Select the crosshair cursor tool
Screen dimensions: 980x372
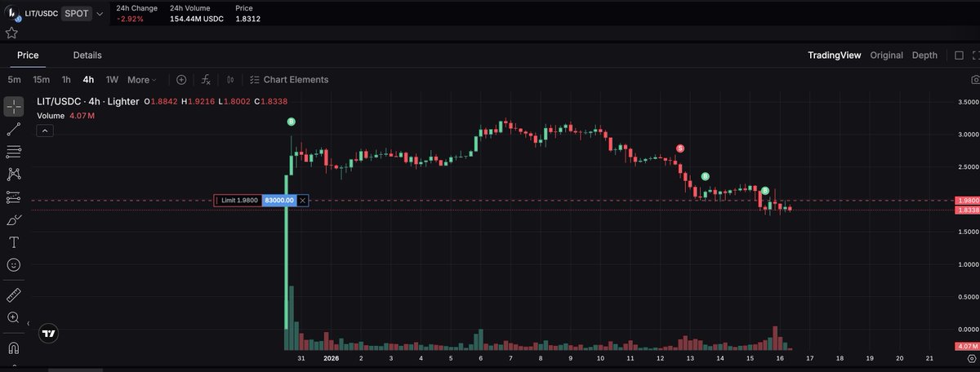pyautogui.click(x=13, y=107)
